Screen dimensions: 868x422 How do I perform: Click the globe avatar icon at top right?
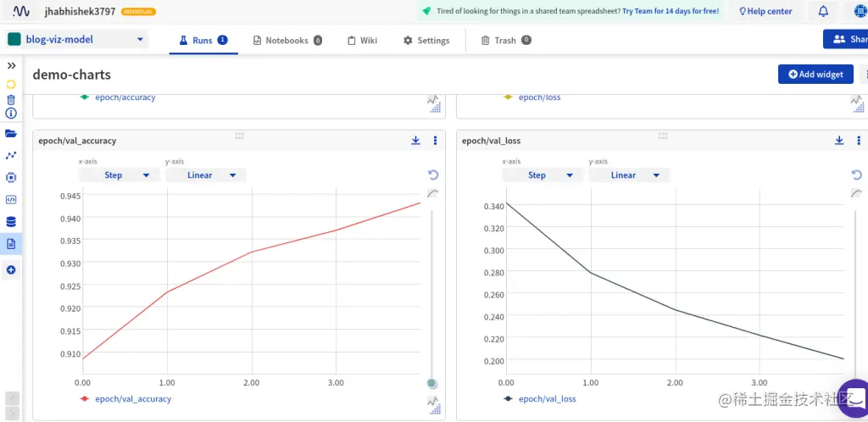(x=860, y=11)
